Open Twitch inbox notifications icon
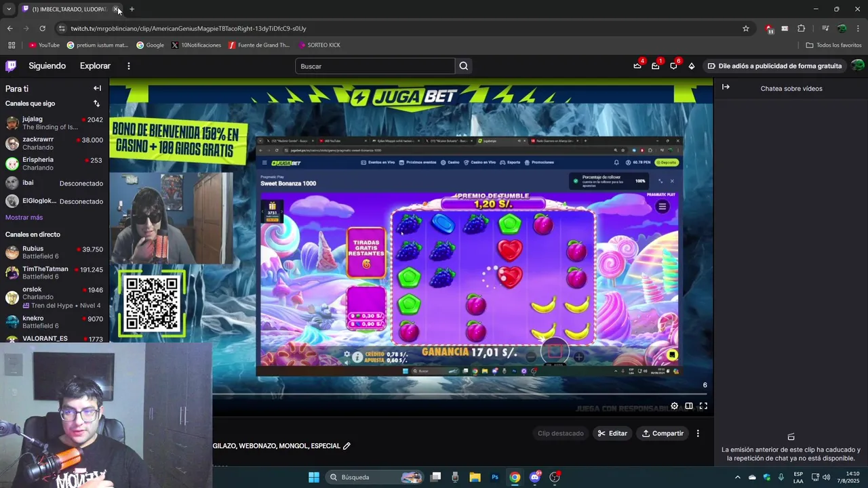 point(655,66)
